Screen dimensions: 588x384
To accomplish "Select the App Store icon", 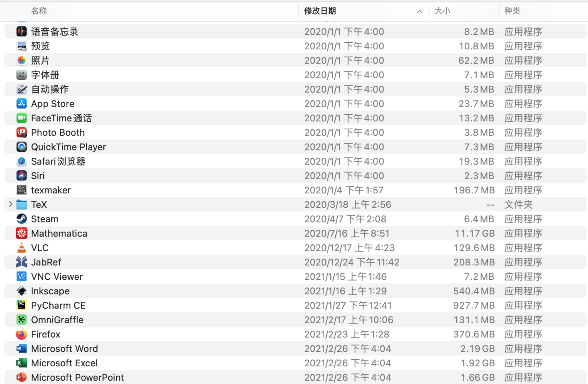I will 21,104.
